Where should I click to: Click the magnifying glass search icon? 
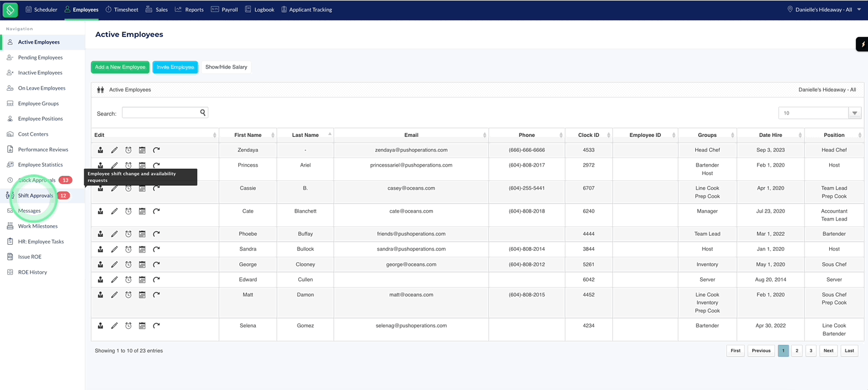point(203,113)
